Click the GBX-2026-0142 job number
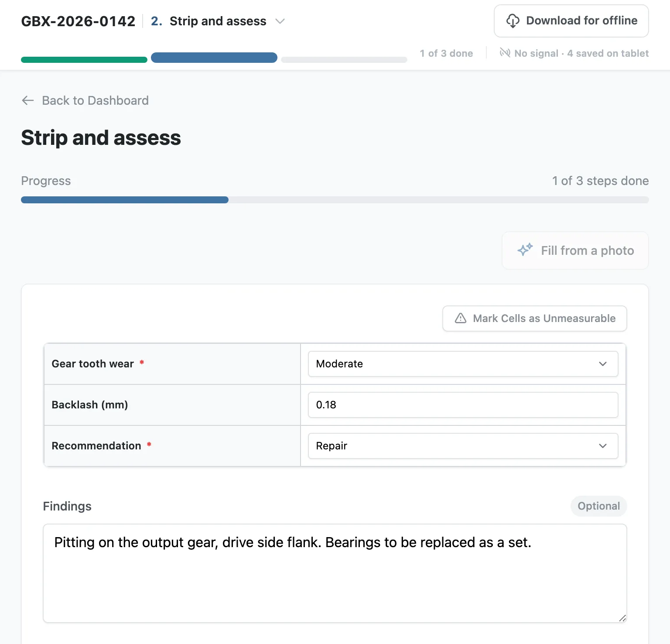This screenshot has width=670, height=644. (x=78, y=21)
